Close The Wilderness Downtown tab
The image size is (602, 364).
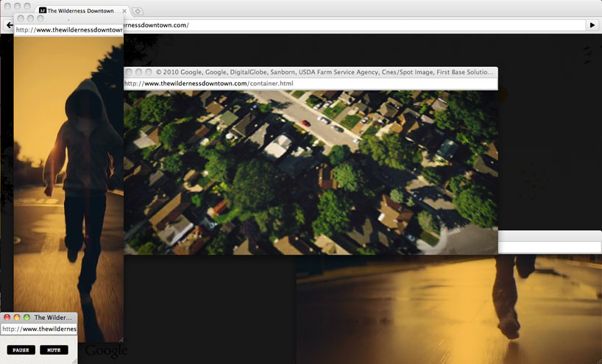click(x=124, y=11)
